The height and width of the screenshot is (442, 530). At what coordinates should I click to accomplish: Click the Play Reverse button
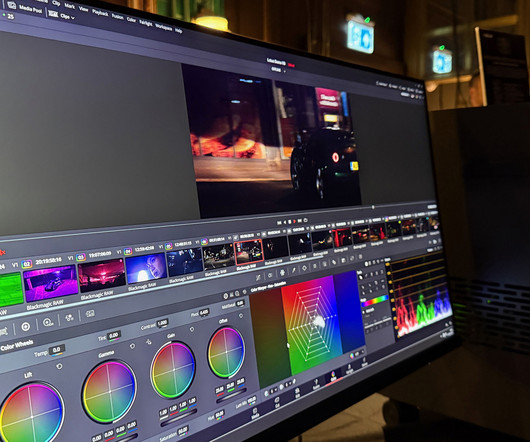click(x=285, y=222)
